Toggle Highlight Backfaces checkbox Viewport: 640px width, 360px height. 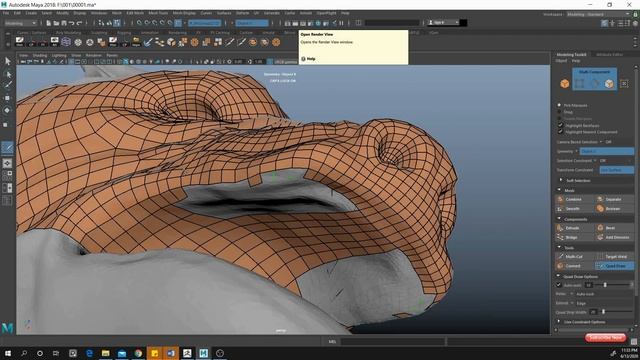560,126
